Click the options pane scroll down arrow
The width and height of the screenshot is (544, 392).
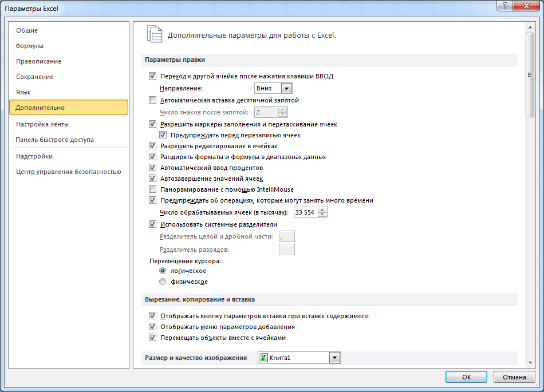coord(530,363)
